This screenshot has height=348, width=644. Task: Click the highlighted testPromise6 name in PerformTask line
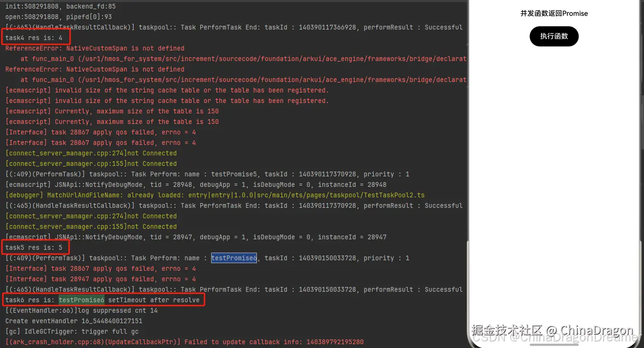click(234, 258)
